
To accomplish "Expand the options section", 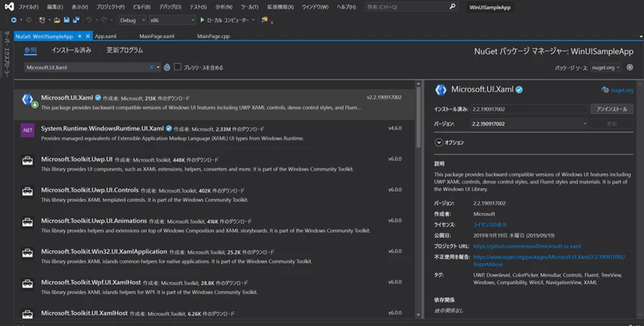I will pos(439,143).
